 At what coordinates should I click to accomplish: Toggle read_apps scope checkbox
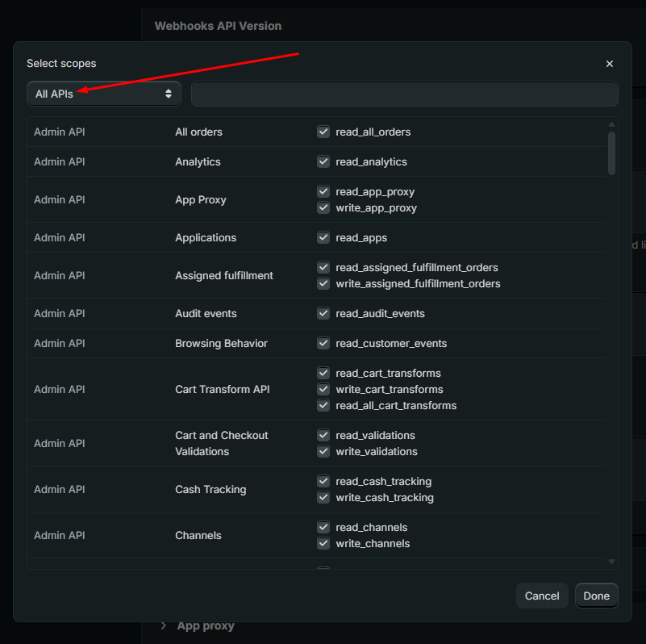(x=323, y=237)
